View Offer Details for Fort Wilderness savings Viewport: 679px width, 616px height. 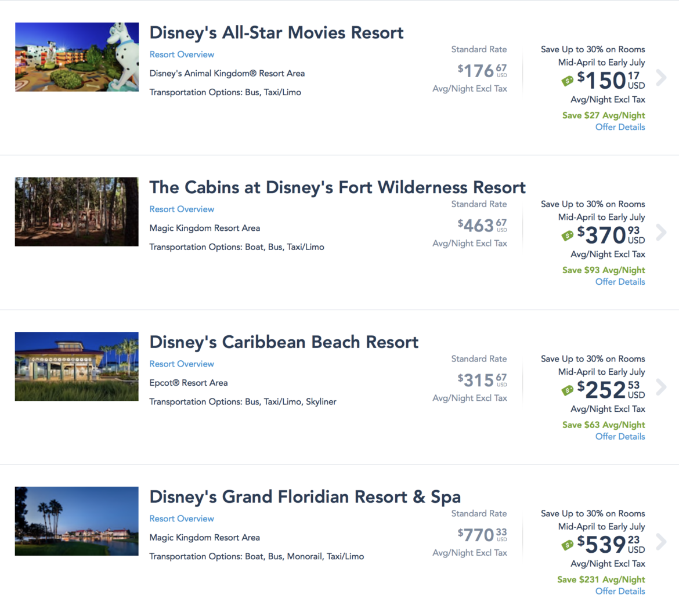[620, 281]
